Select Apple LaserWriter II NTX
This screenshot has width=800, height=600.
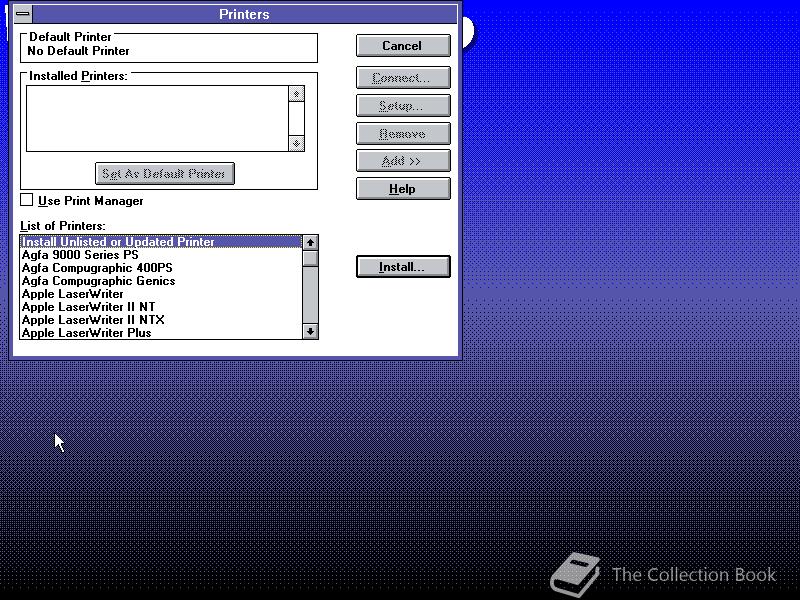coord(161,320)
